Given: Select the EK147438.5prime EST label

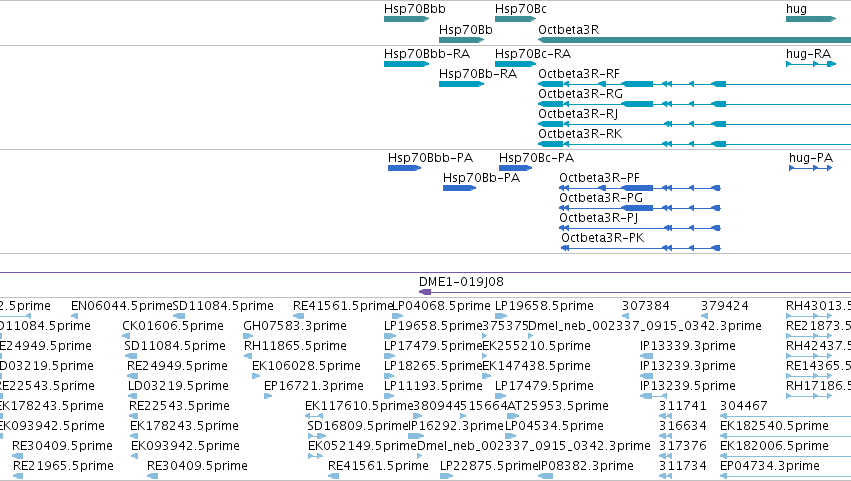Looking at the screenshot, I should (536, 366).
